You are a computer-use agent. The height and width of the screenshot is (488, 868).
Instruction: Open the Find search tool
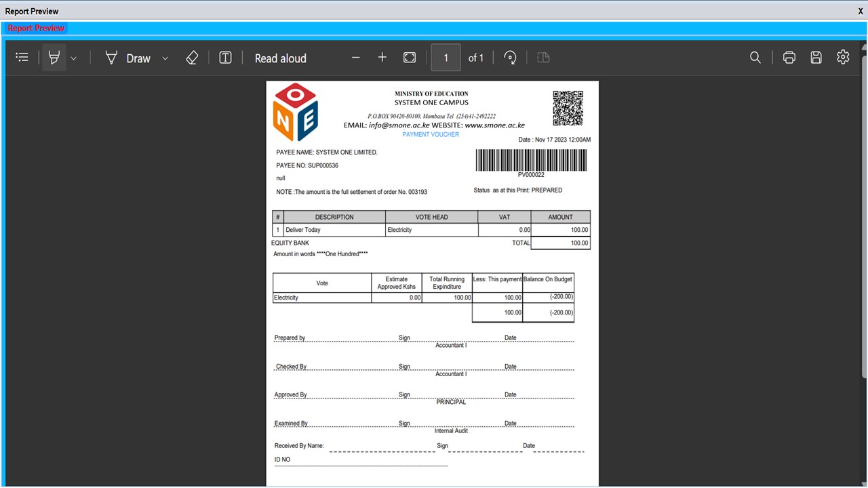coord(755,58)
